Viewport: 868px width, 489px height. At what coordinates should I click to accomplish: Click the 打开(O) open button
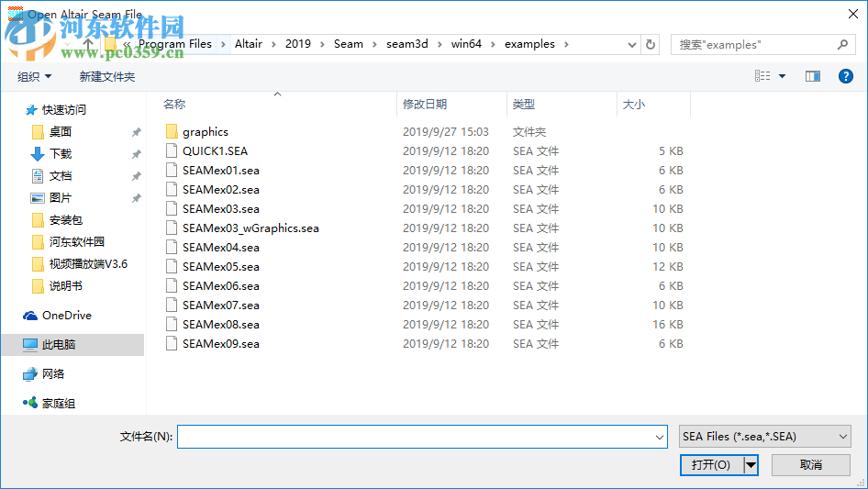click(712, 464)
